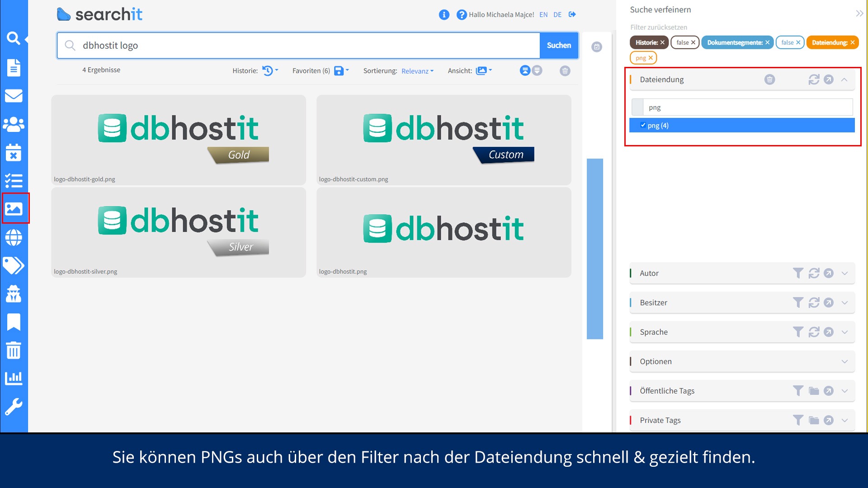Open the help question mark icon
The height and width of the screenshot is (488, 868).
click(461, 14)
